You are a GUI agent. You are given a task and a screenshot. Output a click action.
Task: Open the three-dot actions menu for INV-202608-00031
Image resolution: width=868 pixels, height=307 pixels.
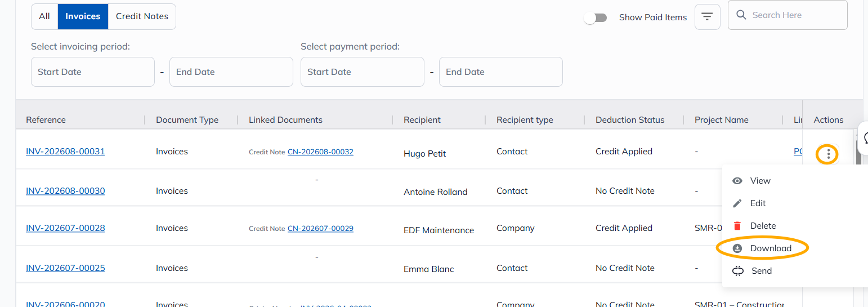[x=827, y=154]
